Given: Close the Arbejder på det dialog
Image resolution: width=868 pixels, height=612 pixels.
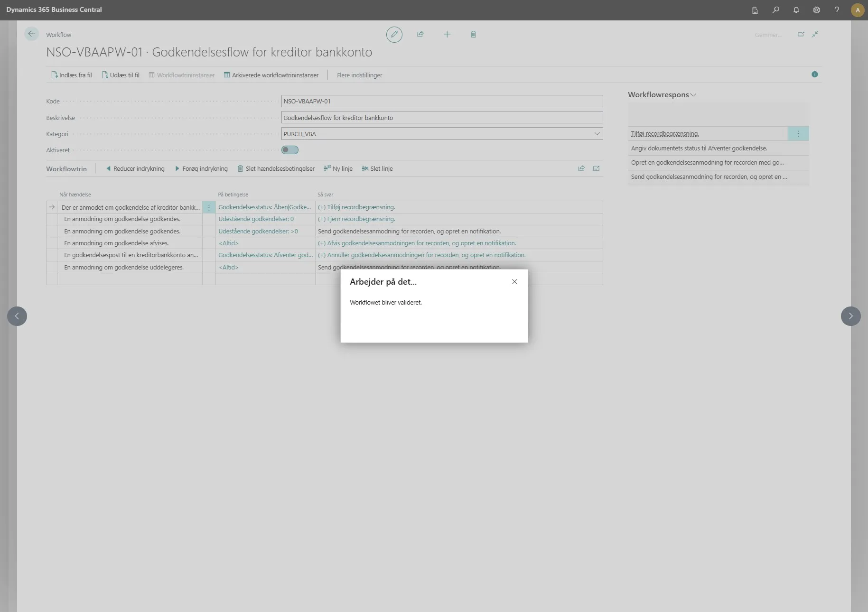Looking at the screenshot, I should 514,282.
